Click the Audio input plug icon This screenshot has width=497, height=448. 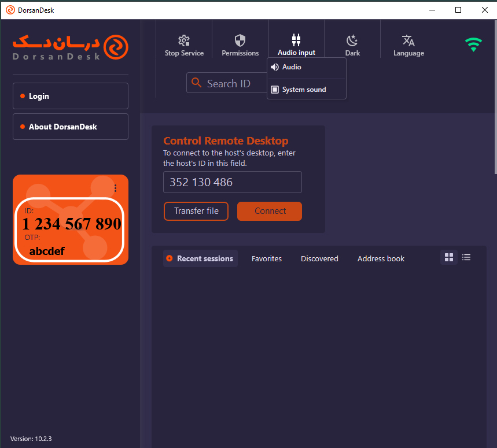[296, 40]
